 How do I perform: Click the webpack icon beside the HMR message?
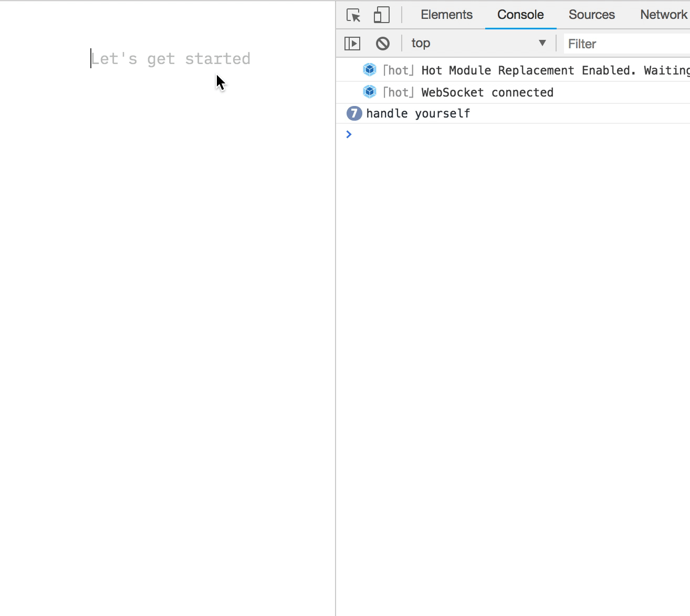coord(369,69)
